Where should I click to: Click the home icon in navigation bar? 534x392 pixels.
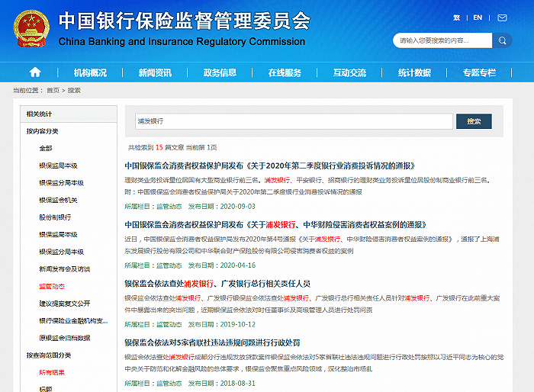[x=35, y=72]
